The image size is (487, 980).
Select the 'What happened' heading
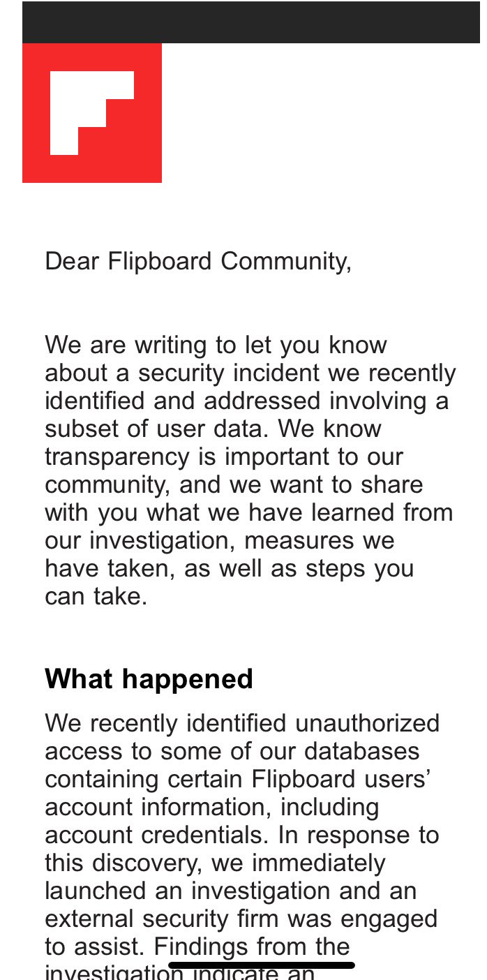coord(149,679)
